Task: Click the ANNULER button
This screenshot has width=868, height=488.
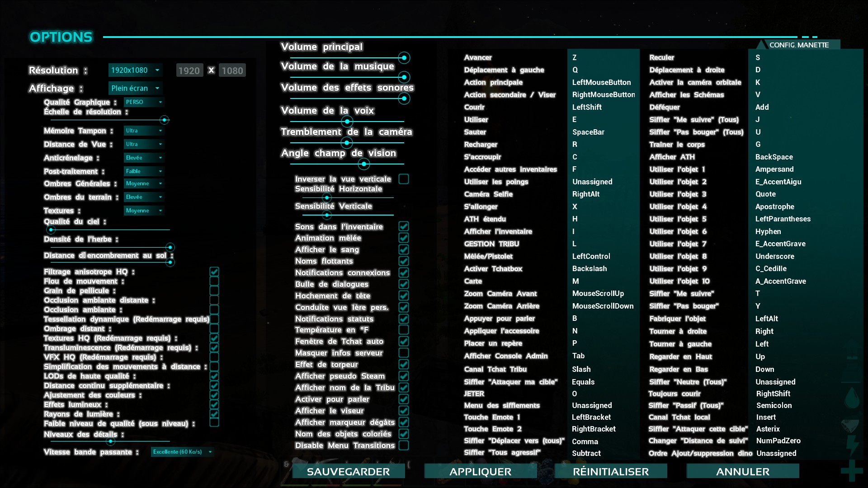Action: (743, 471)
